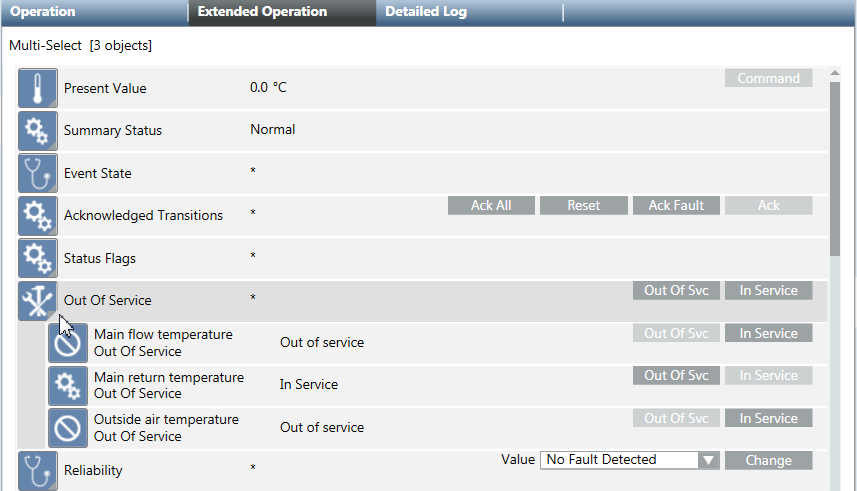Set Main return temperature to Out Of Svc
857x491 pixels.
(x=676, y=376)
